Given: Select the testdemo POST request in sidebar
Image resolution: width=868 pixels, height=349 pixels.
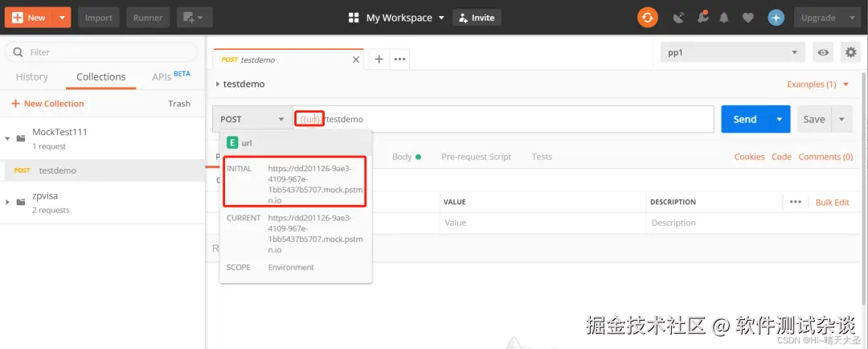Looking at the screenshot, I should click(102, 170).
